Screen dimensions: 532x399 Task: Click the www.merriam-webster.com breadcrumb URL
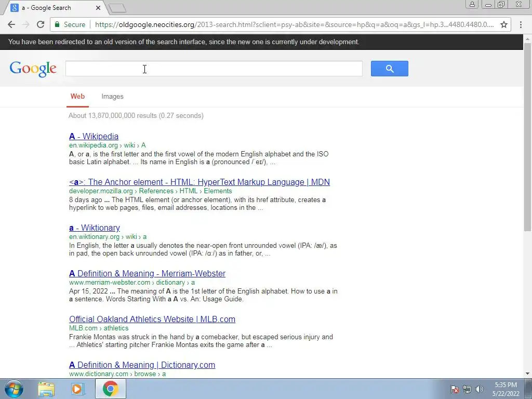(x=131, y=283)
